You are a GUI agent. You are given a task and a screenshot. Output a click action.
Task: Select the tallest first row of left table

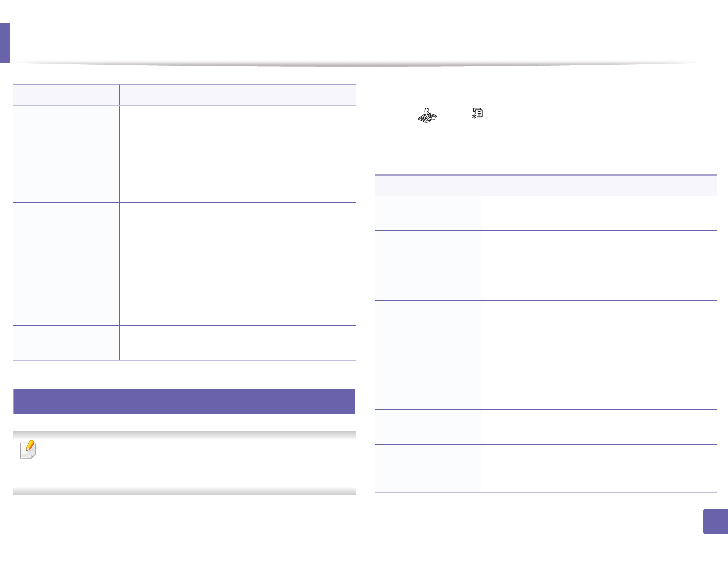184,154
